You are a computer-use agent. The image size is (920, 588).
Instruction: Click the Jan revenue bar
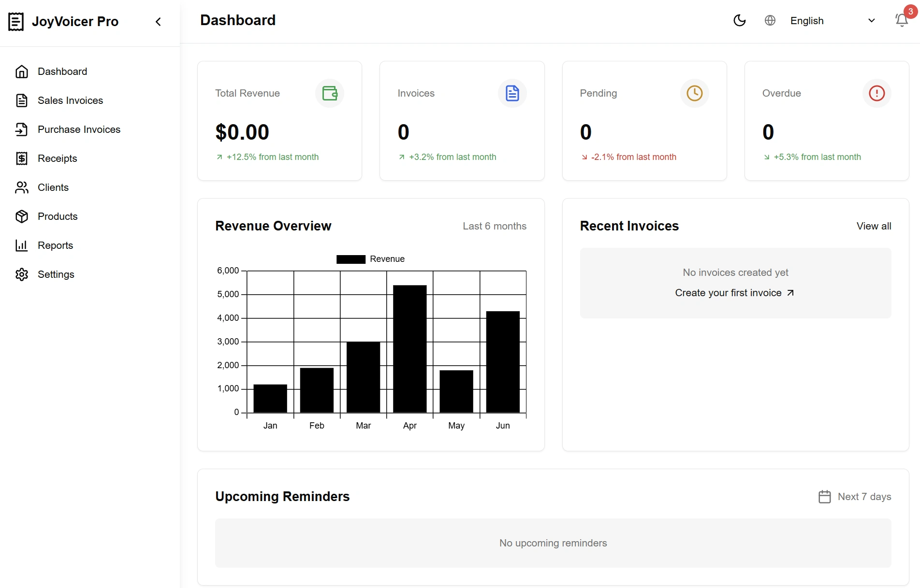[x=270, y=399]
